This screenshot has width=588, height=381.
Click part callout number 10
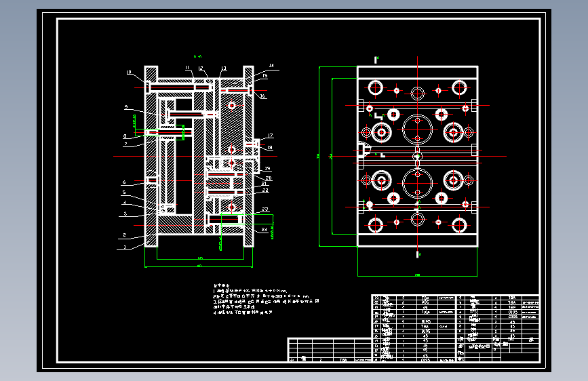click(x=129, y=72)
